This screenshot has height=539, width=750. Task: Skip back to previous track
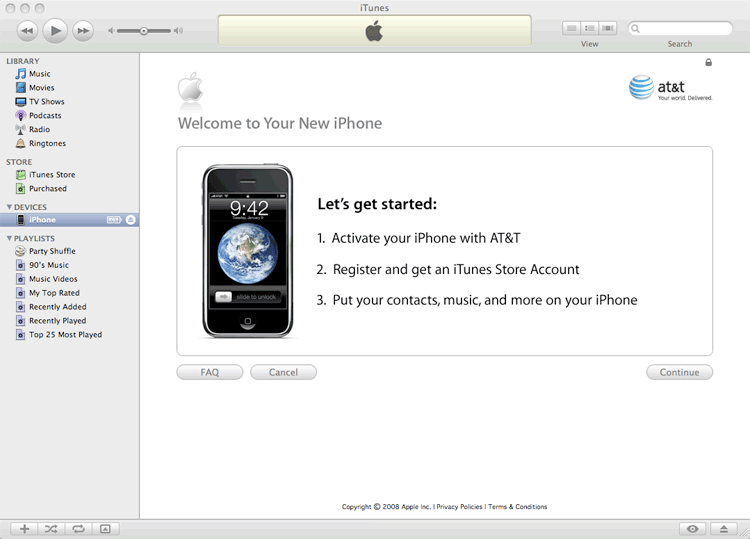pos(27,31)
